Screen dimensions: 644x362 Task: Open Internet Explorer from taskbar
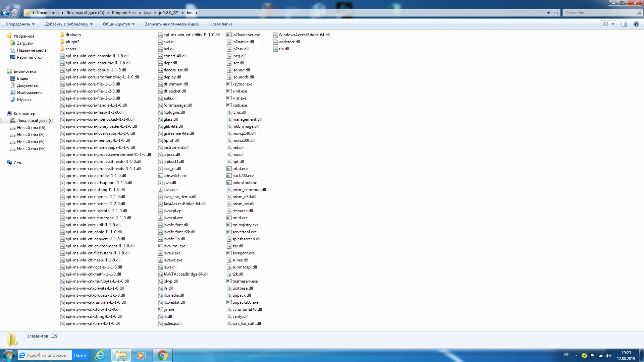pos(100,355)
